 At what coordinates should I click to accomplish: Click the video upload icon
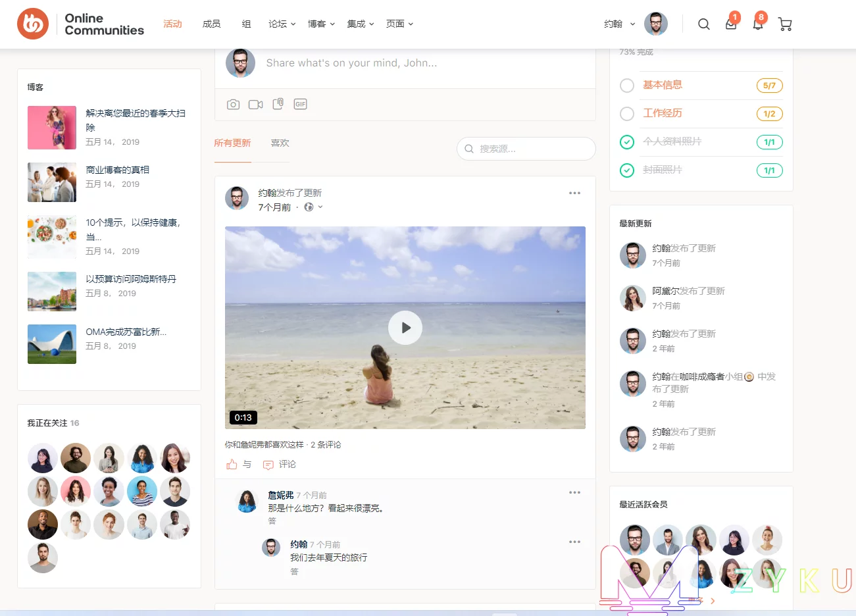[255, 105]
